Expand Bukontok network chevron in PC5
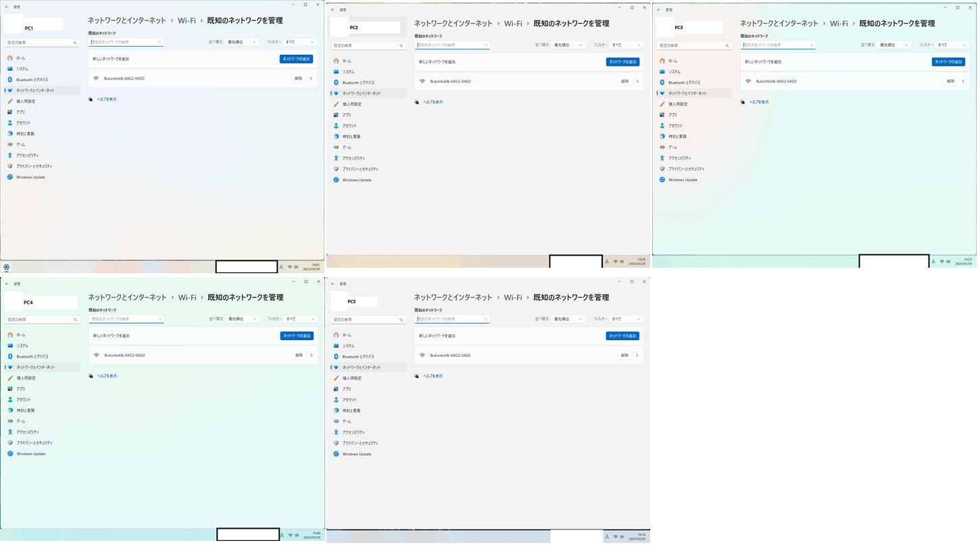The height and width of the screenshot is (545, 980). (x=637, y=355)
